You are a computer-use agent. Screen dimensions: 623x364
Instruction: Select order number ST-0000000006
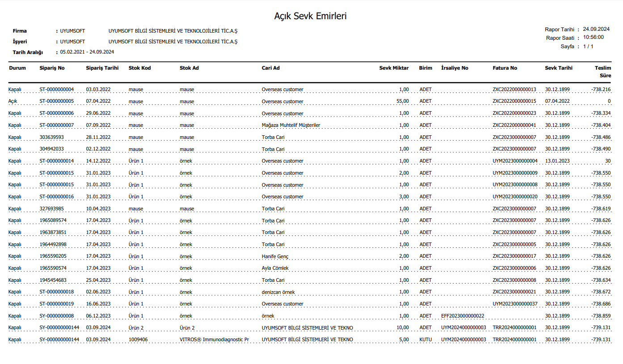57,113
